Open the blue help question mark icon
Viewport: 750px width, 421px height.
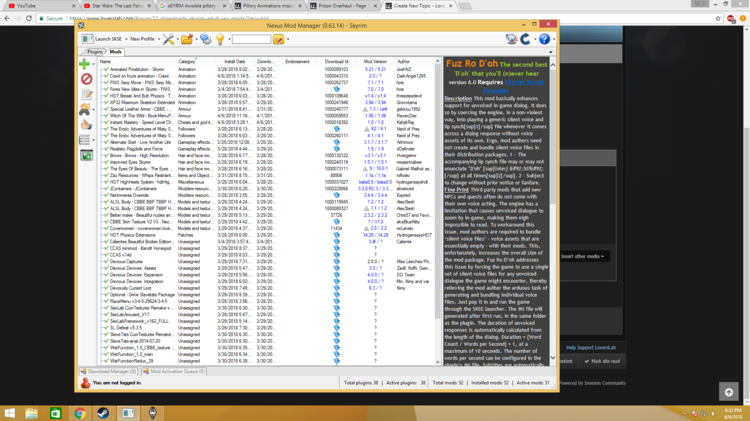pos(544,39)
